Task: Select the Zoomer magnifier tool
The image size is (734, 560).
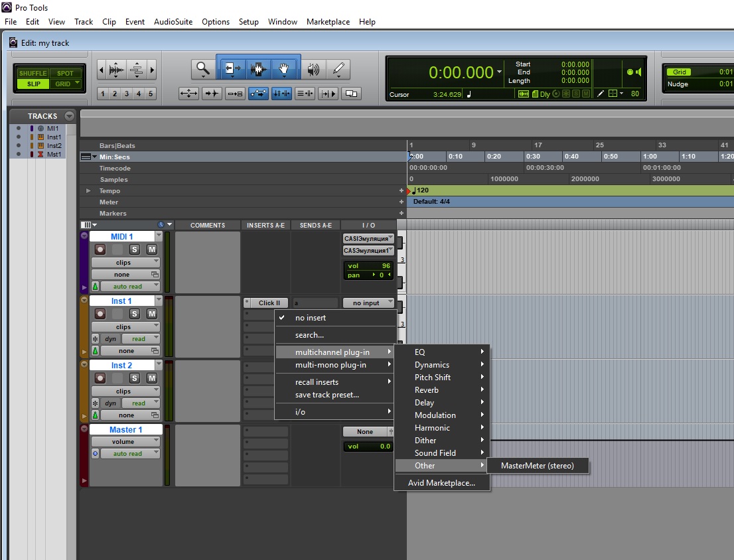Action: click(202, 69)
